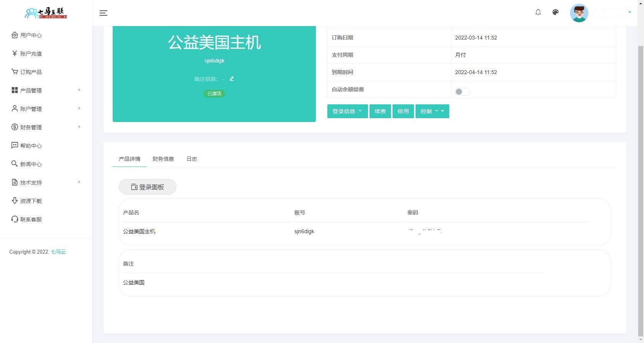Open the user account dropdown arrow

point(629,12)
